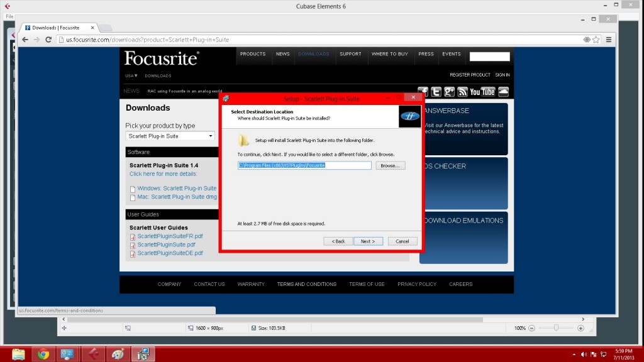The image size is (644, 362).
Task: Open the EVENTS navigation item
Action: coord(452,54)
